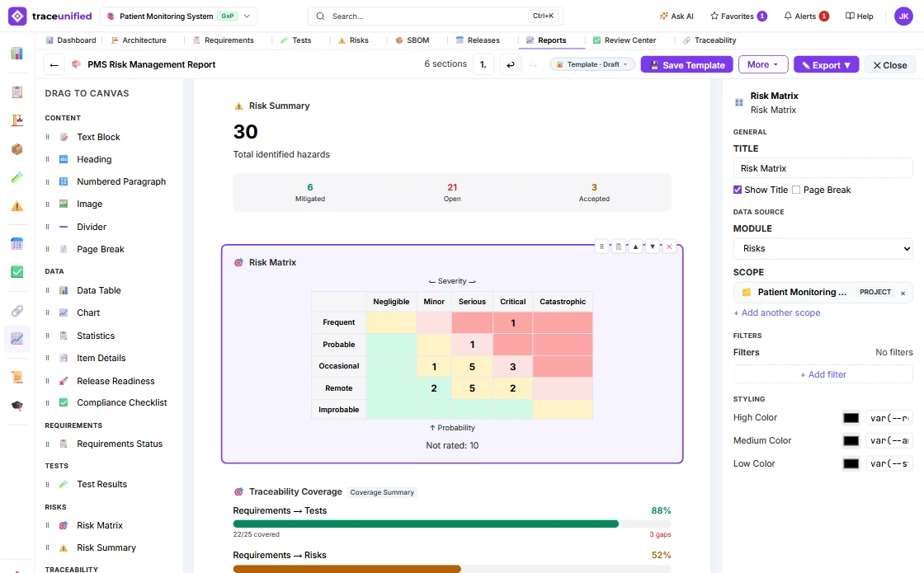Click the undo arrow icon
This screenshot has width=924, height=573.
[511, 65]
